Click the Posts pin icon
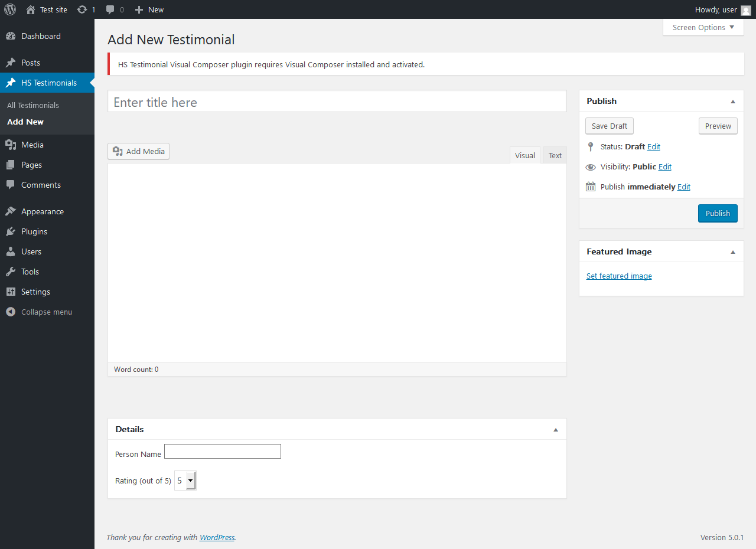Screen dimensions: 756x549 coord(11,63)
